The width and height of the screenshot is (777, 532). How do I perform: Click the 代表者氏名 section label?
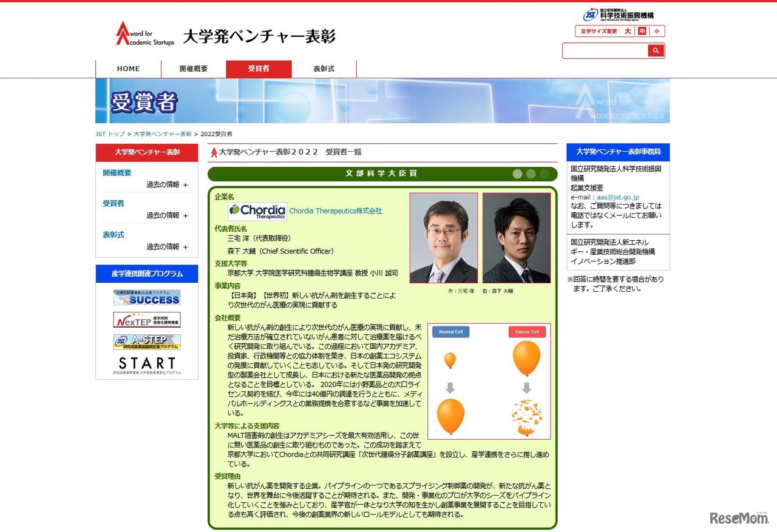point(231,229)
